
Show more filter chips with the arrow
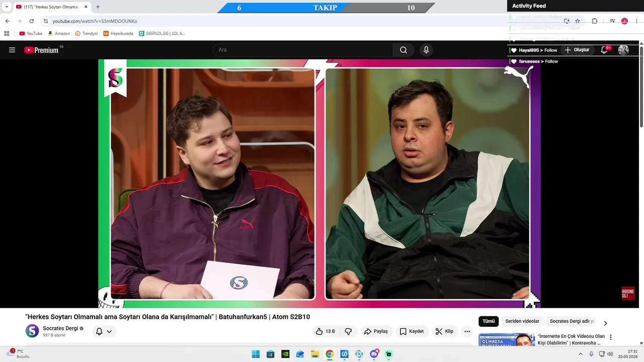[605, 323]
